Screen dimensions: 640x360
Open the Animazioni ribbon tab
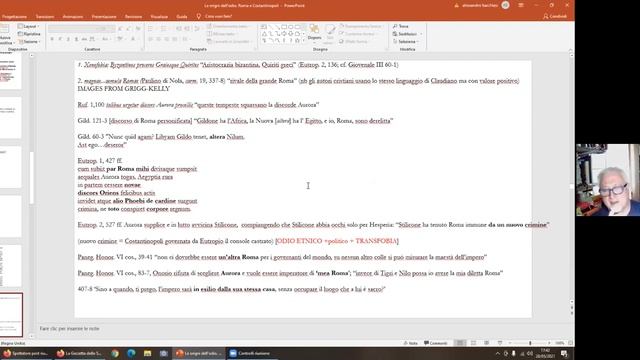73,17
